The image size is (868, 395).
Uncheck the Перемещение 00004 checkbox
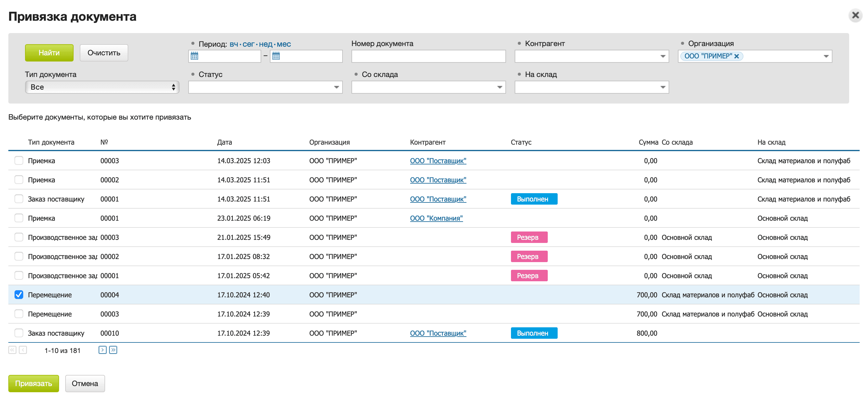(x=19, y=295)
